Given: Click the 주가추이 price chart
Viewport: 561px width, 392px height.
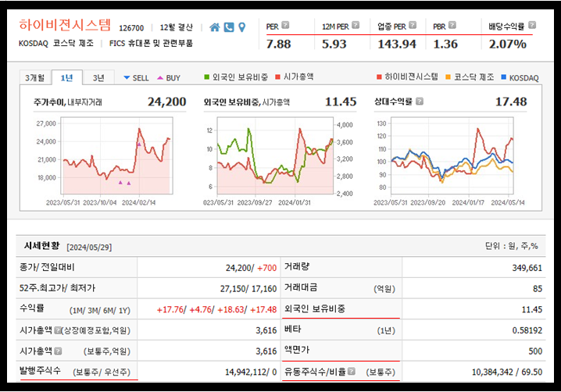Looking at the screenshot, I should click(116, 155).
